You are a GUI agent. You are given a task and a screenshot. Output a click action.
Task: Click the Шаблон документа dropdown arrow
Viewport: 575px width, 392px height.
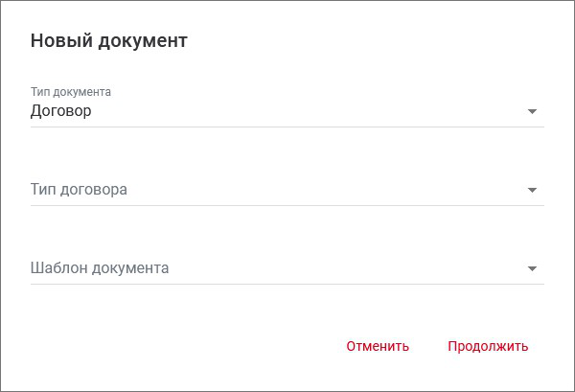pos(532,268)
